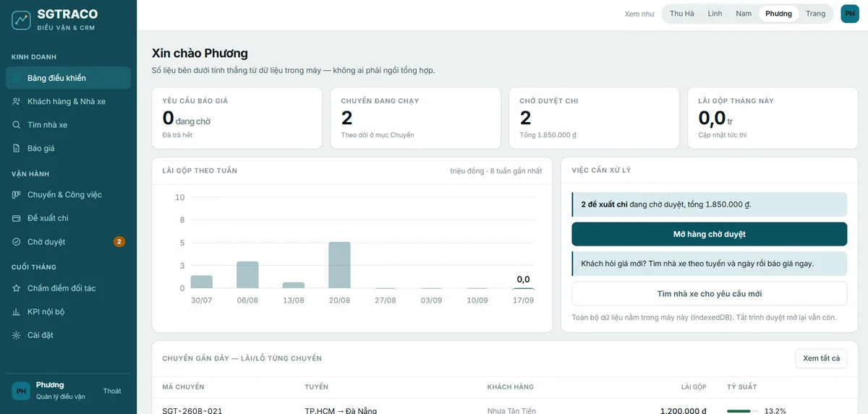868x414 pixels.
Task: Click the 13.2% margin progress bar
Action: pyautogui.click(x=743, y=411)
